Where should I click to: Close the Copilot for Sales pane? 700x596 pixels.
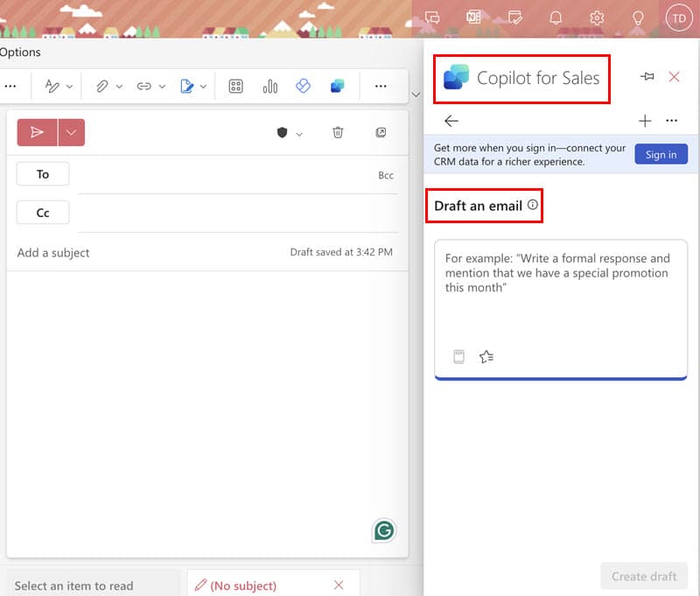tap(674, 77)
